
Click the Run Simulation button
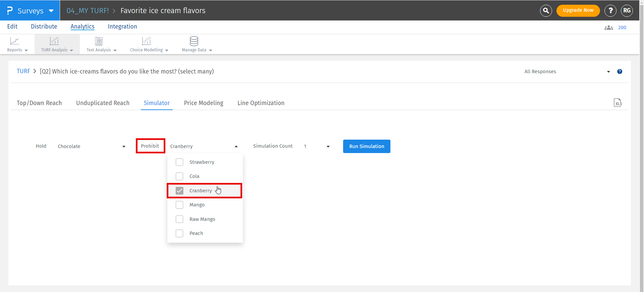click(x=366, y=146)
